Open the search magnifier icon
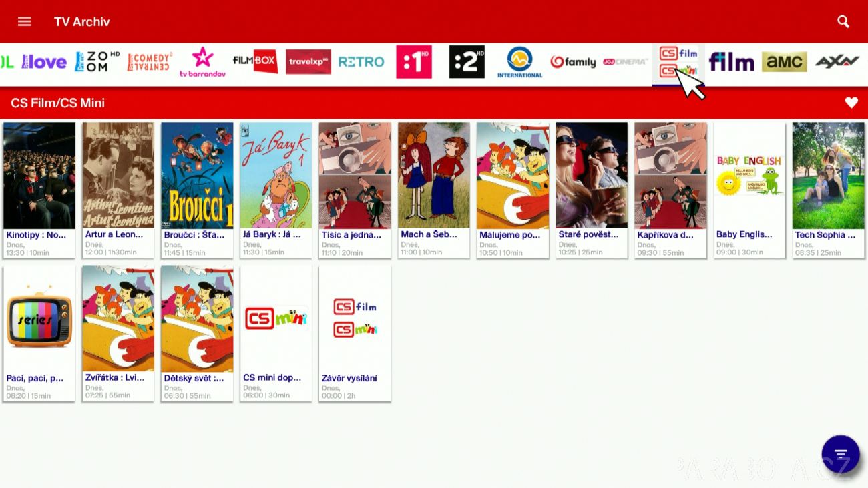 coord(843,21)
